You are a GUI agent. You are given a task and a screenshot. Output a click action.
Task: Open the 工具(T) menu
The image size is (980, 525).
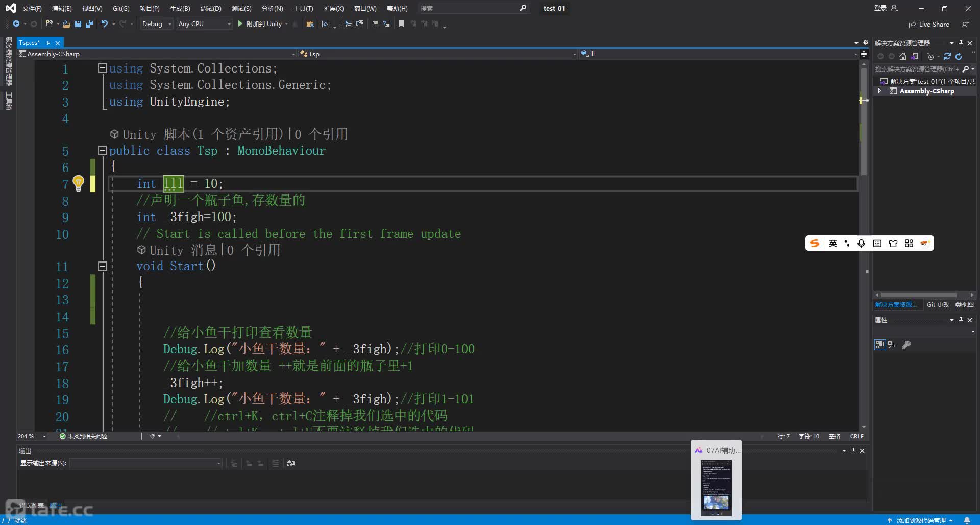coord(303,9)
